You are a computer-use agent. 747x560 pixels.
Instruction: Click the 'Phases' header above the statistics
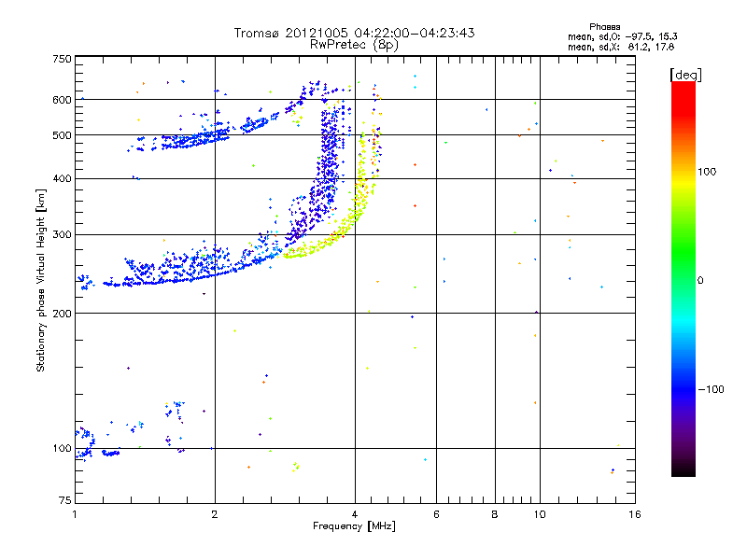[x=604, y=27]
